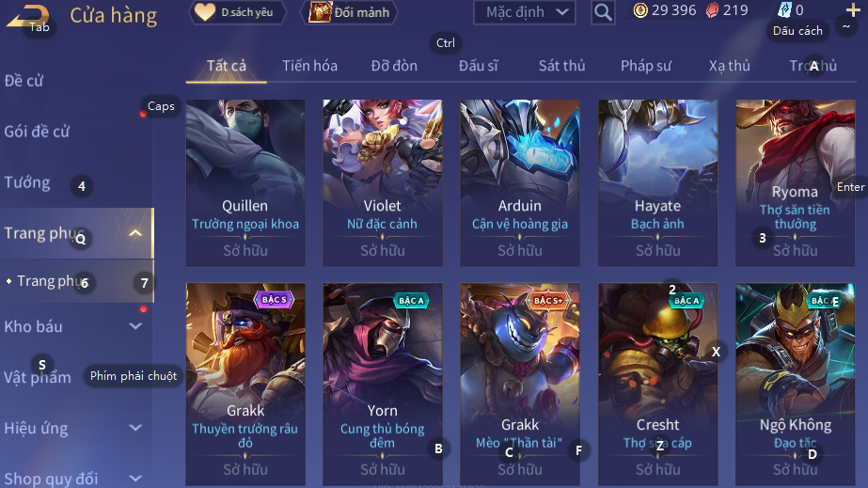
Task: Switch to the Sát thủ tab
Action: pos(561,66)
